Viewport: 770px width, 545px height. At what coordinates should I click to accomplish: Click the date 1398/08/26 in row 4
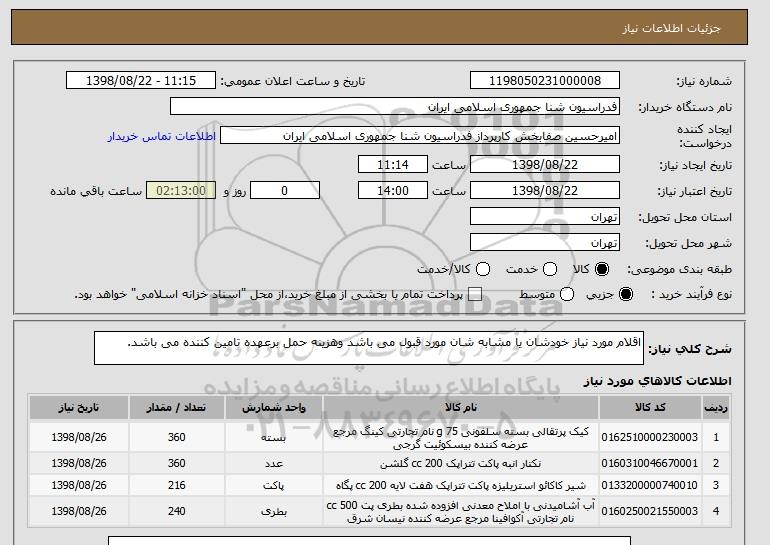click(79, 511)
